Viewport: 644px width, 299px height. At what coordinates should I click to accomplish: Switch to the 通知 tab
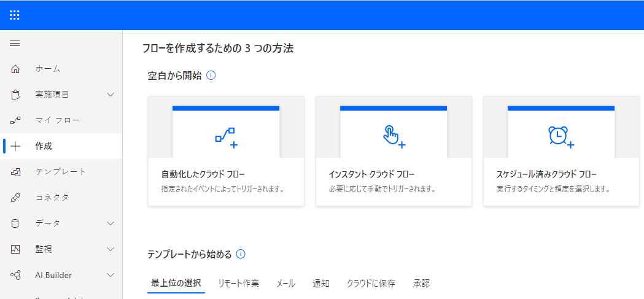click(320, 284)
